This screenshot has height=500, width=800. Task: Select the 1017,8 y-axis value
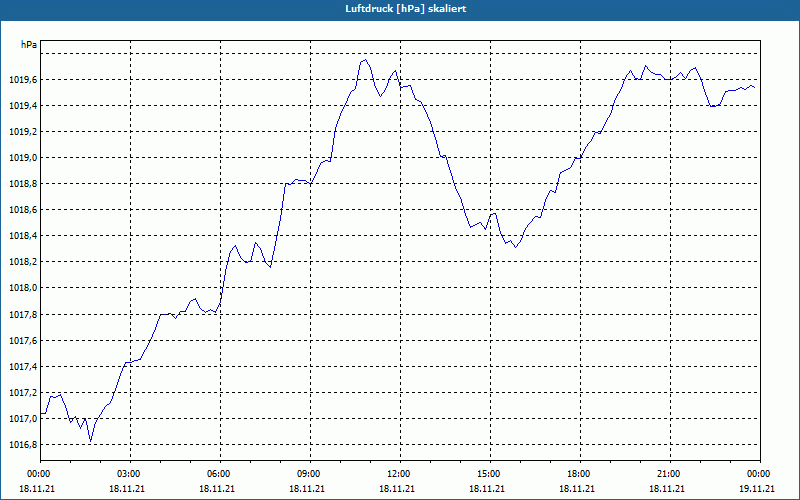23,314
